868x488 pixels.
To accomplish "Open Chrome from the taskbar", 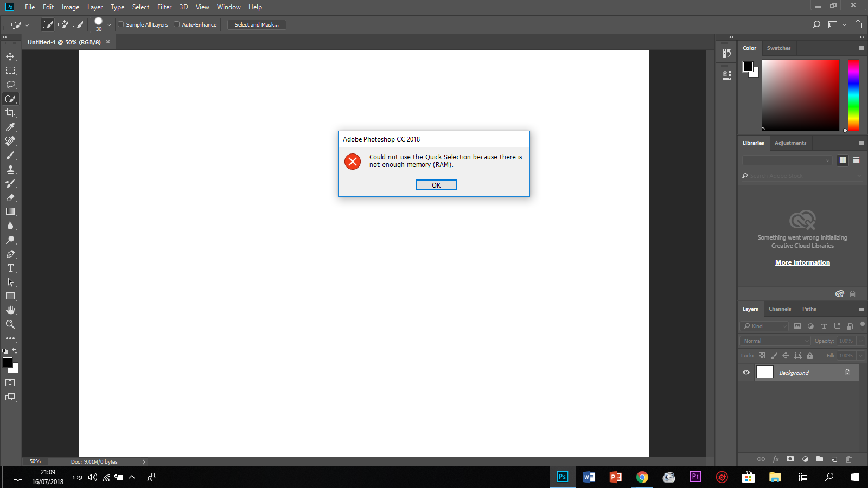I will click(642, 477).
